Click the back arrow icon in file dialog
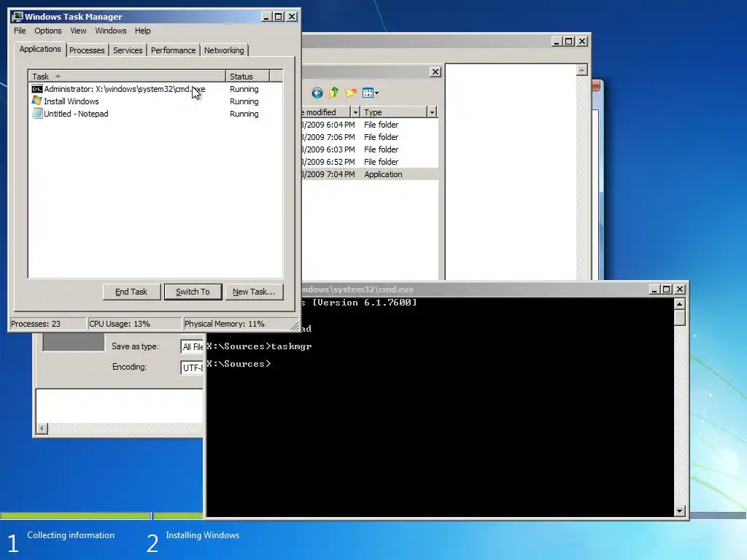This screenshot has width=747, height=560. (317, 93)
